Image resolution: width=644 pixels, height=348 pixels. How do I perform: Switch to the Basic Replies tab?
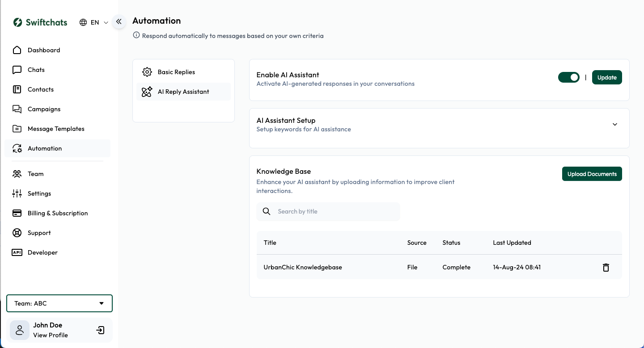176,72
